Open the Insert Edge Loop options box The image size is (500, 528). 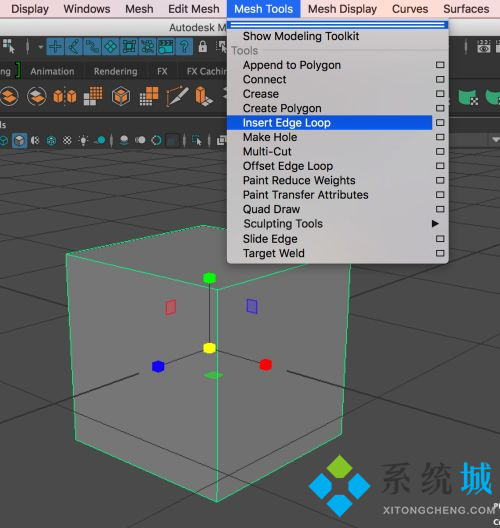click(x=440, y=123)
